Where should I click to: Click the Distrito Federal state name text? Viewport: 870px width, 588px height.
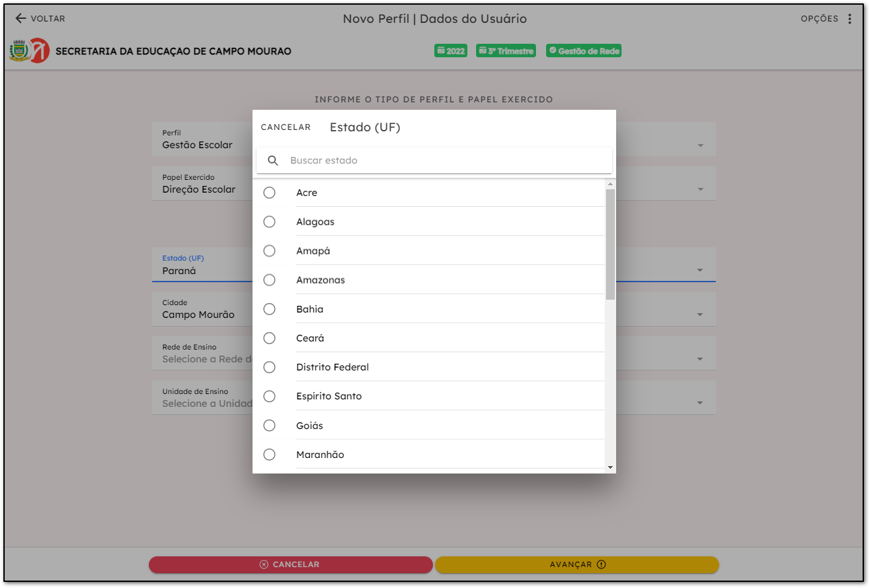333,367
